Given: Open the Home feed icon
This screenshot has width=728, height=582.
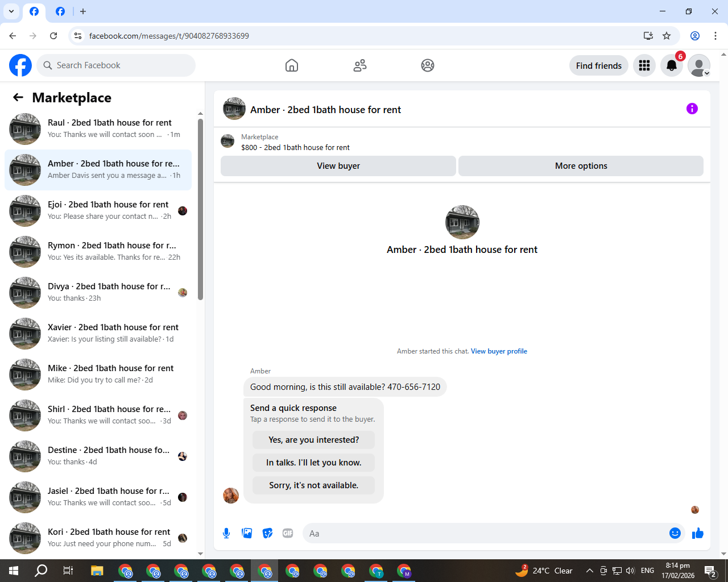Looking at the screenshot, I should pos(292,65).
